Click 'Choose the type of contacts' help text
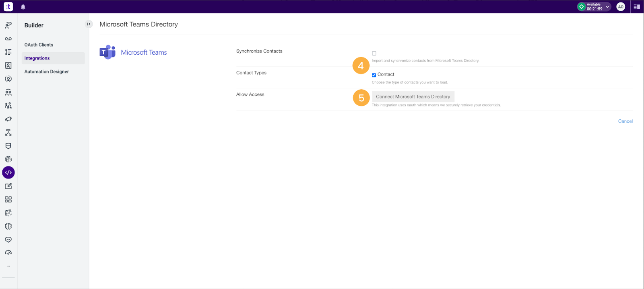This screenshot has width=644, height=289. tap(410, 82)
